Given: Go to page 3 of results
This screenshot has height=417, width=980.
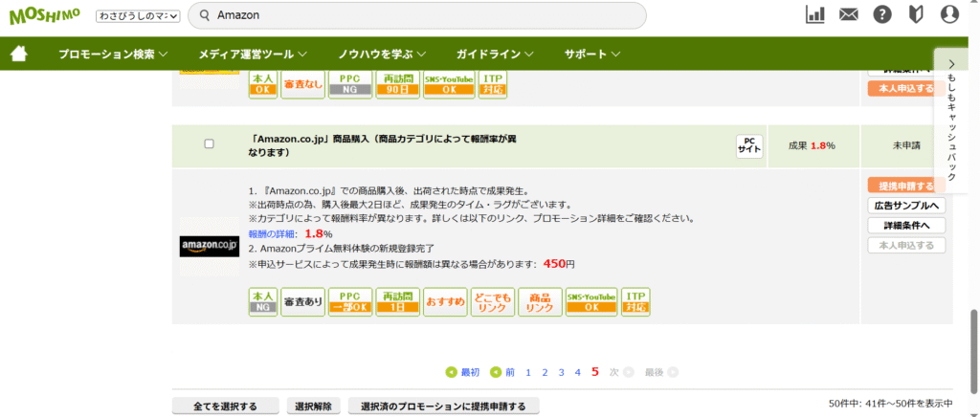Looking at the screenshot, I should 561,372.
